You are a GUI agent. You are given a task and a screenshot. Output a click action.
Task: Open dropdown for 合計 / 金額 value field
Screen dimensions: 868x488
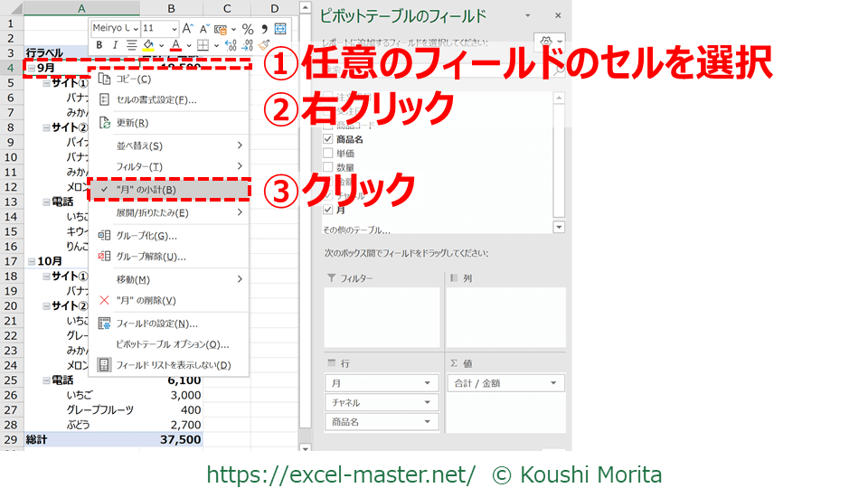552,383
